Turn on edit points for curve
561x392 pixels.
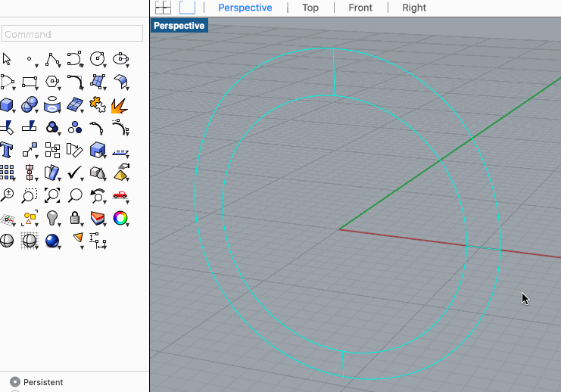(97, 128)
